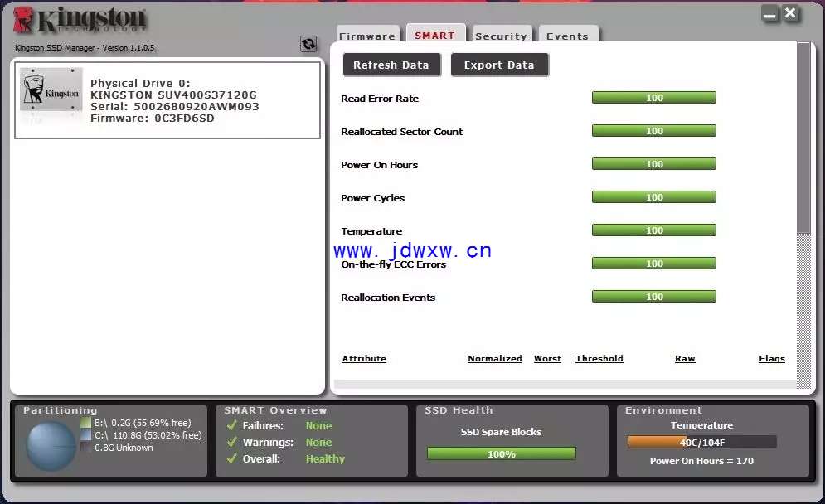The image size is (825, 504).
Task: Click the Threshold column header
Action: [599, 358]
